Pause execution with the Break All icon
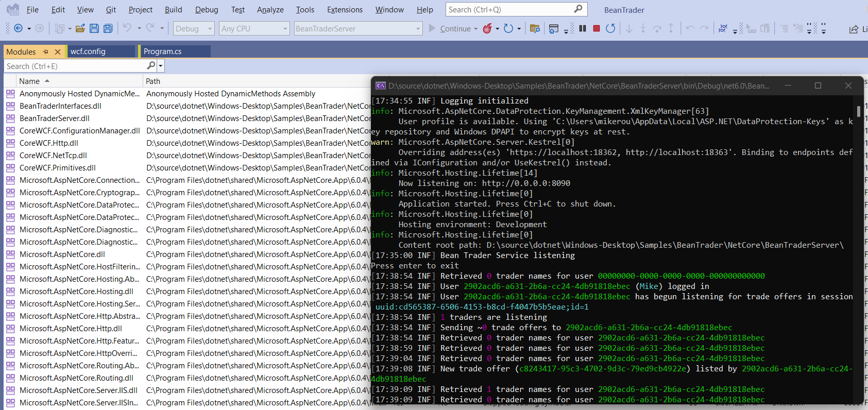Screen dimensions: 868x410 coord(583,28)
